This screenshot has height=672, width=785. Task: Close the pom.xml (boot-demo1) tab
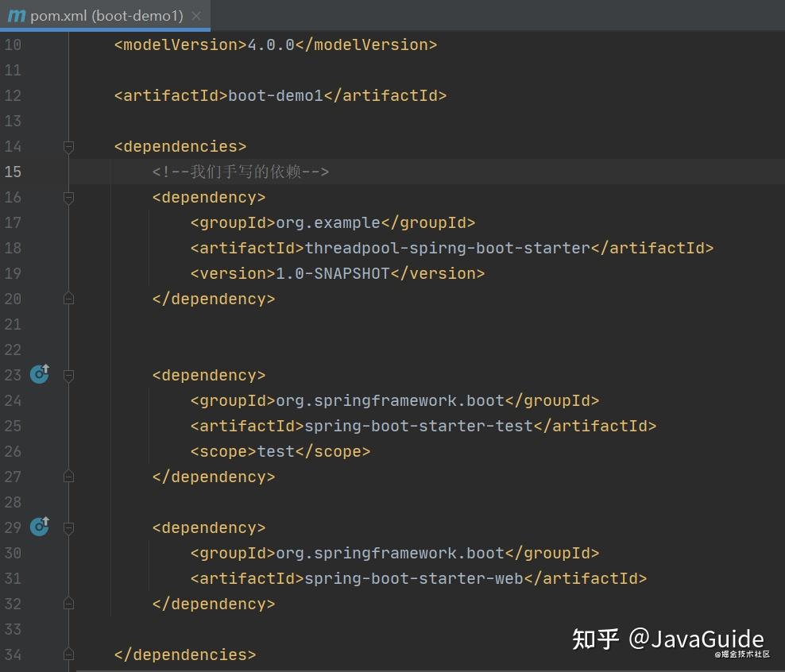click(x=197, y=16)
